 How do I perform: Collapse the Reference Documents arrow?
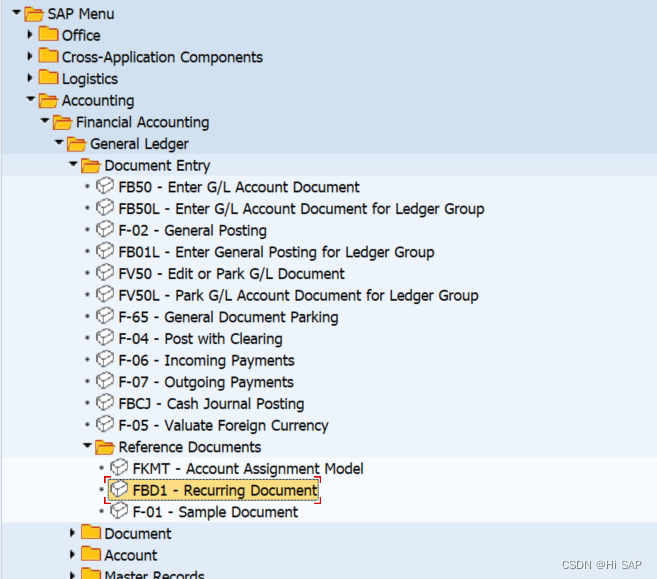click(88, 446)
